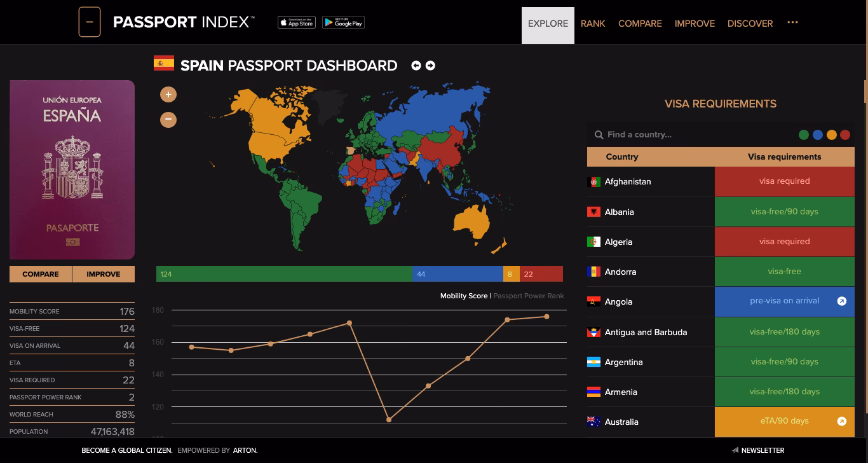This screenshot has width=868, height=463.
Task: Open the NEWSLETTER link
Action: [763, 450]
